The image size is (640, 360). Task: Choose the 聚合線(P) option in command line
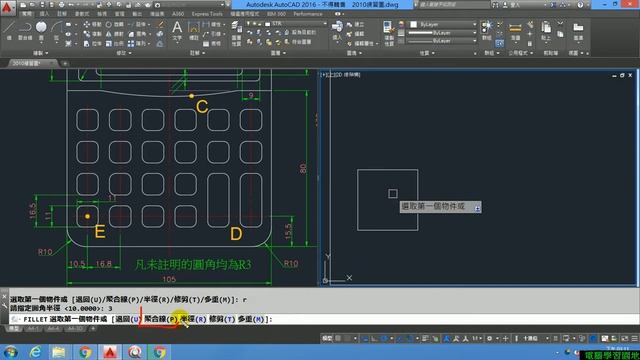pos(161,319)
